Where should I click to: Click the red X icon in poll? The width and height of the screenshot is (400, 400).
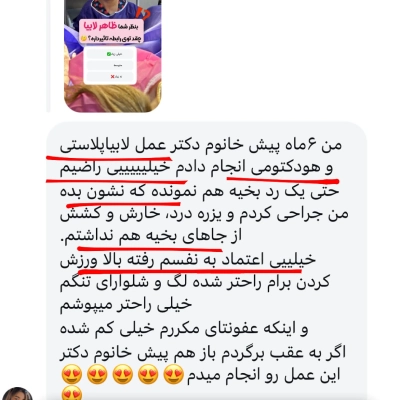click(113, 77)
